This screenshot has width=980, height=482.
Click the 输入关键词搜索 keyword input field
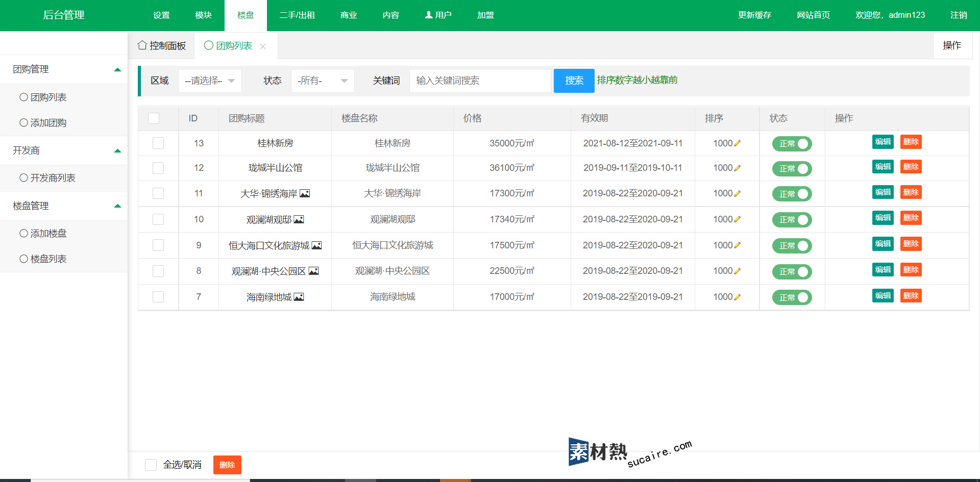[x=480, y=81]
